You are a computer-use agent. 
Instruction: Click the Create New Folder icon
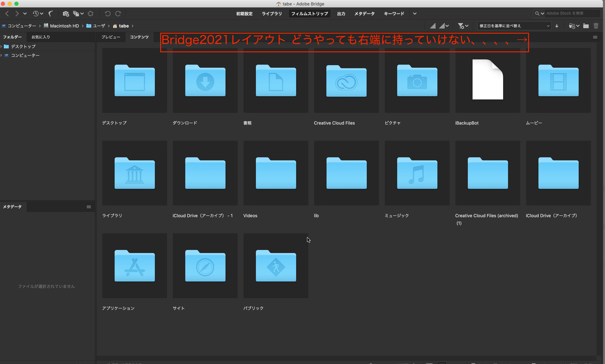(586, 26)
